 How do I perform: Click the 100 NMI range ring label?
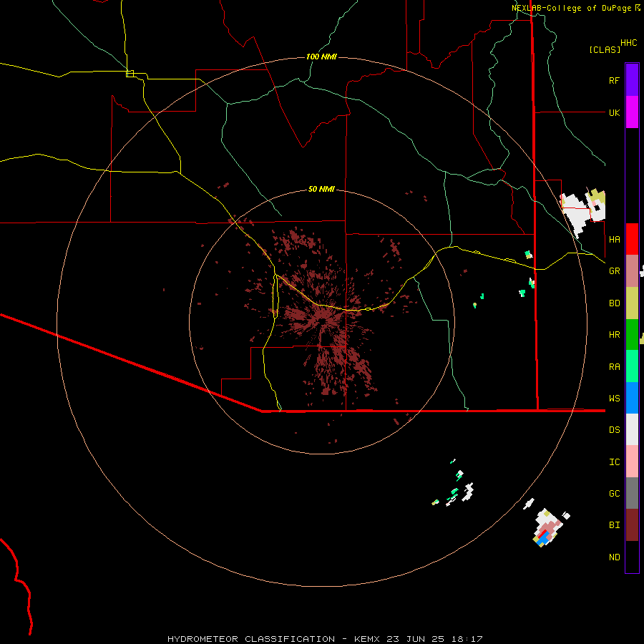(321, 57)
